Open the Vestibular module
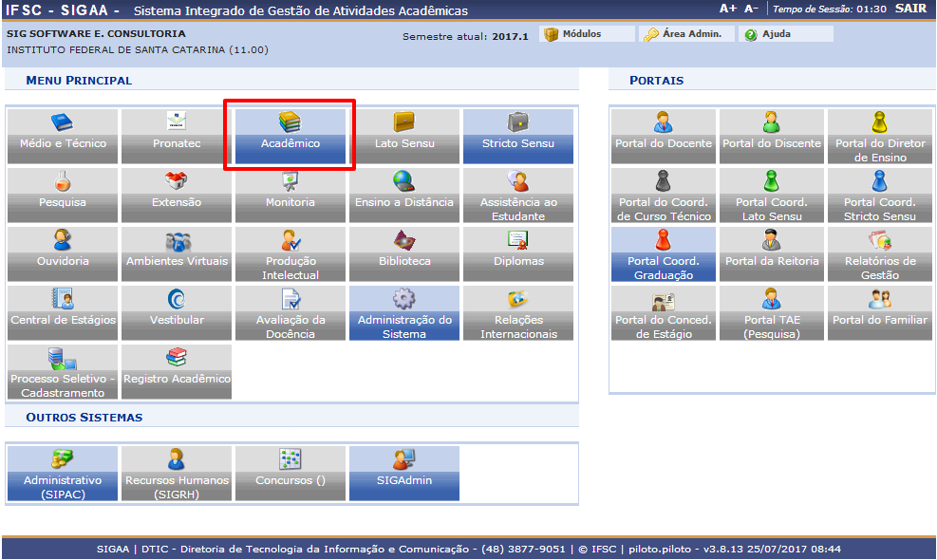Screen dimensions: 937x560 pyautogui.click(x=177, y=312)
